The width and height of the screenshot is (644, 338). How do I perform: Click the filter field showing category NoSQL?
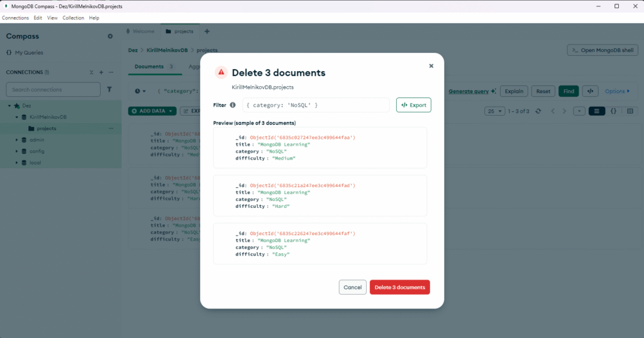(x=316, y=105)
